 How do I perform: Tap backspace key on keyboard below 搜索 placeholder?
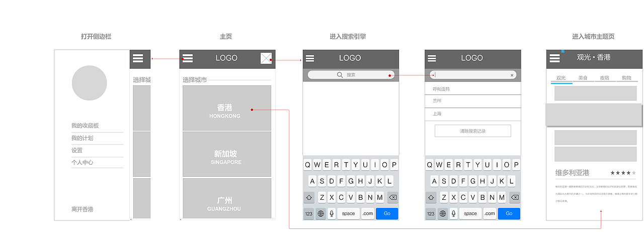(392, 197)
